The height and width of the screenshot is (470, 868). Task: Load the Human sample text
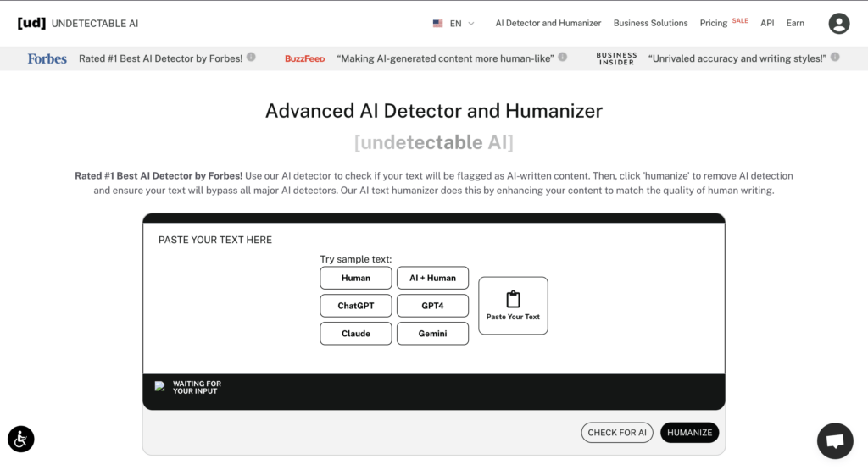click(x=355, y=278)
